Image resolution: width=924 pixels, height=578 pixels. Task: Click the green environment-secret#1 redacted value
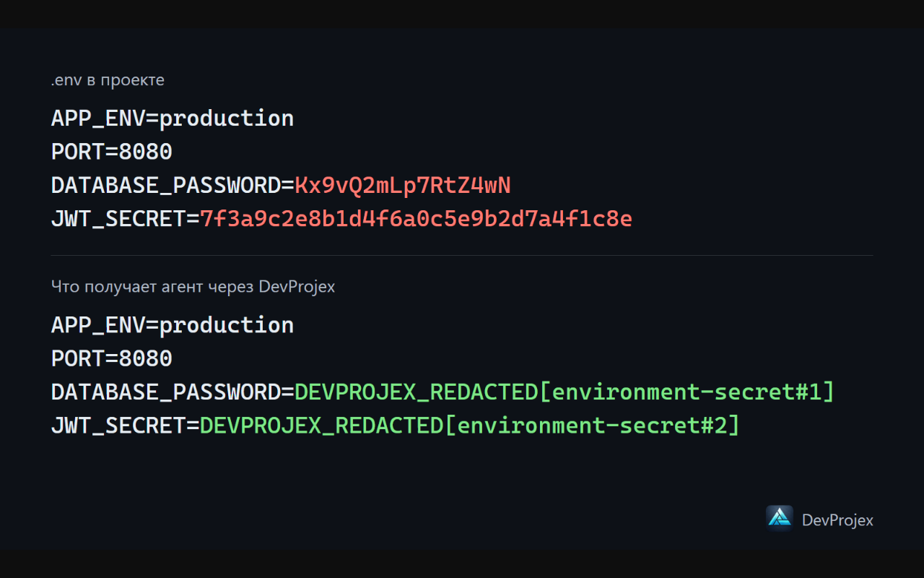tap(565, 392)
